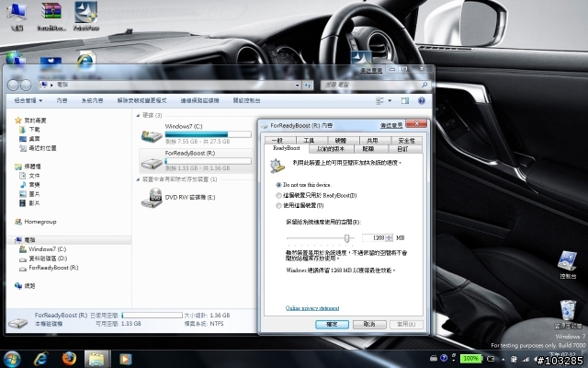
Task: Open Windows Media Player from the taskbar
Action: pos(125,359)
